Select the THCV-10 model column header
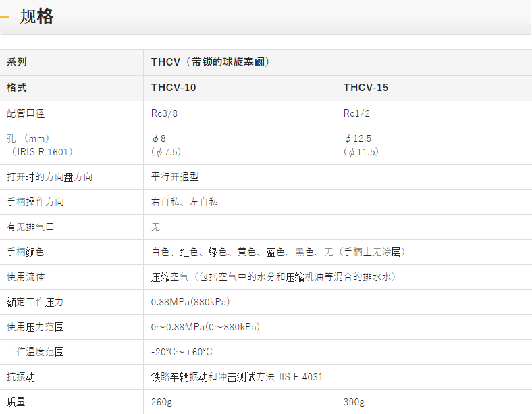 pyautogui.click(x=174, y=88)
